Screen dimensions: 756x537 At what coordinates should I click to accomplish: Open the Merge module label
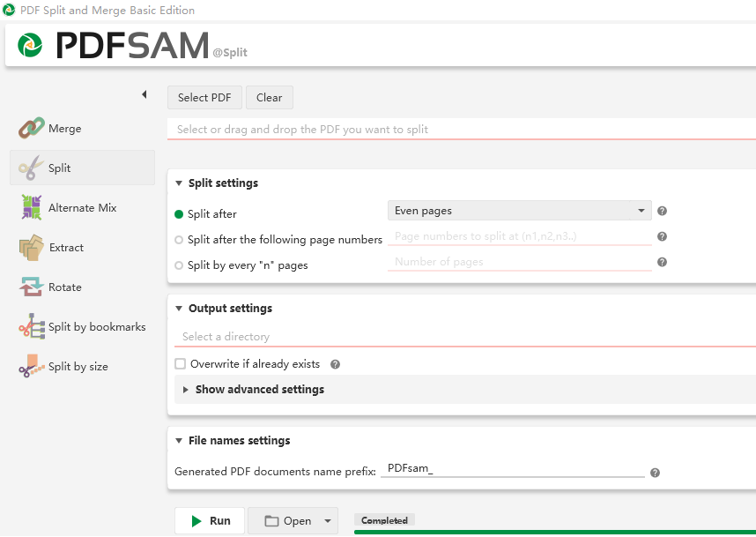point(65,129)
